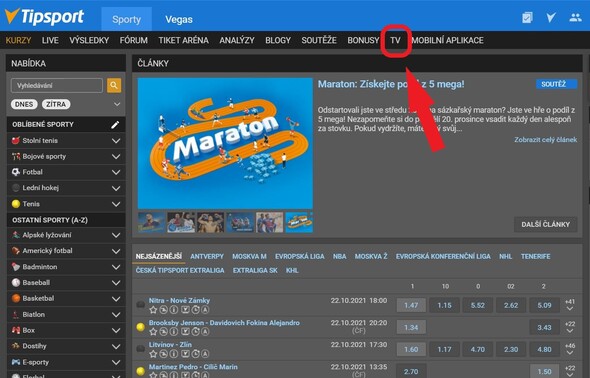
Task: Open the Zobrazit celý článek link
Action: click(546, 140)
